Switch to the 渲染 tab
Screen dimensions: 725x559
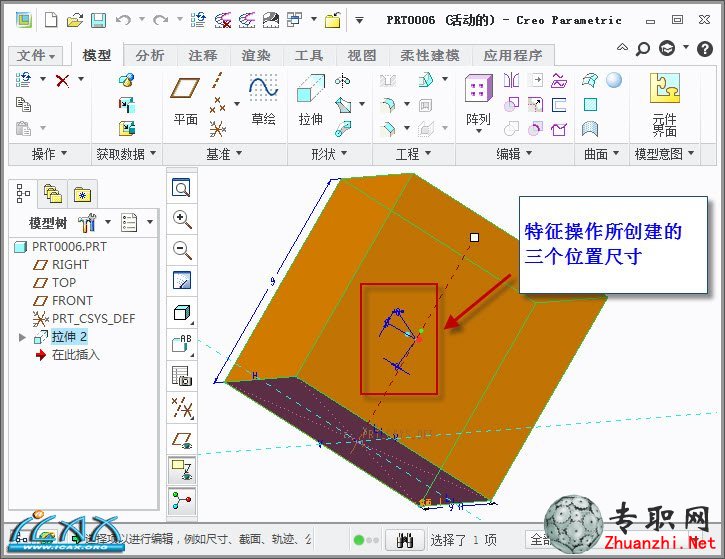[256, 56]
